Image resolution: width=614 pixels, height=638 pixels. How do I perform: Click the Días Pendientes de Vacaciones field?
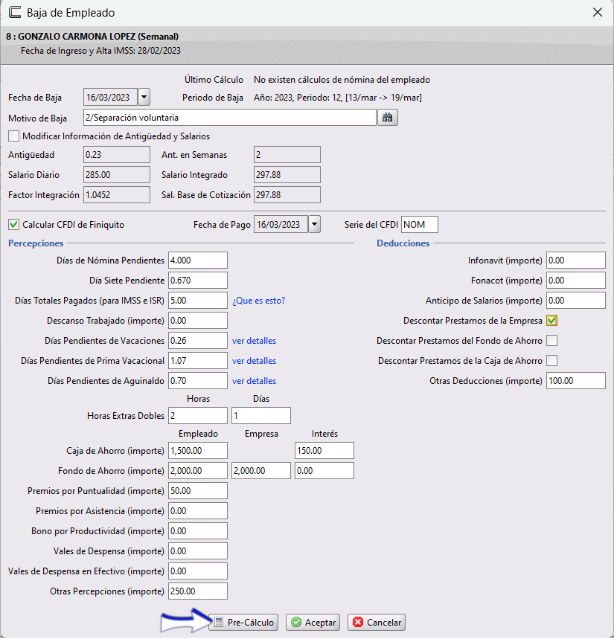(198, 341)
